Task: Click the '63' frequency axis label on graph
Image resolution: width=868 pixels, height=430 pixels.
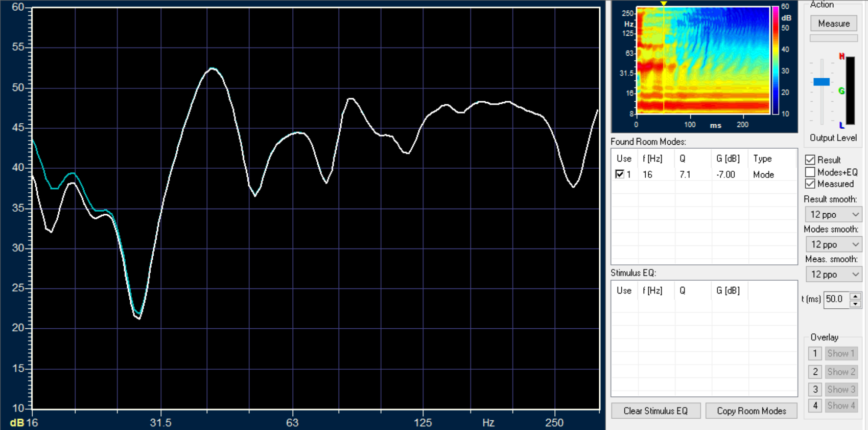Action: coord(292,423)
